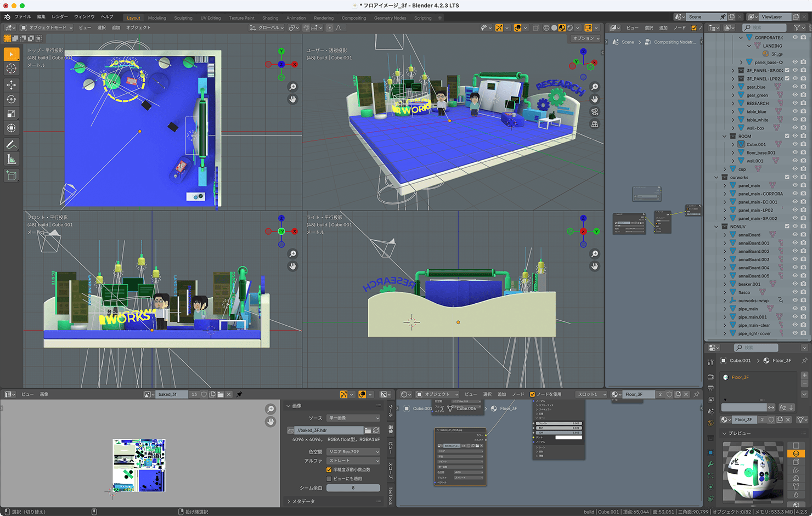Unlink the baked_3f image with X
This screenshot has height=516, width=812.
229,394
